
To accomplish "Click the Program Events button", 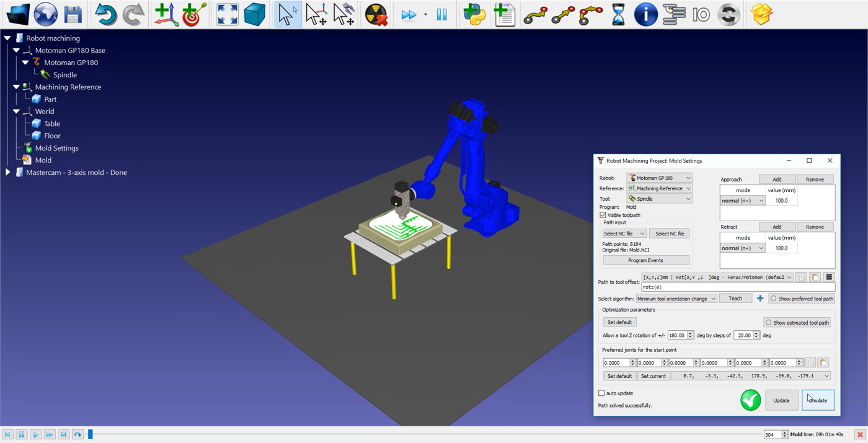I will 645,260.
